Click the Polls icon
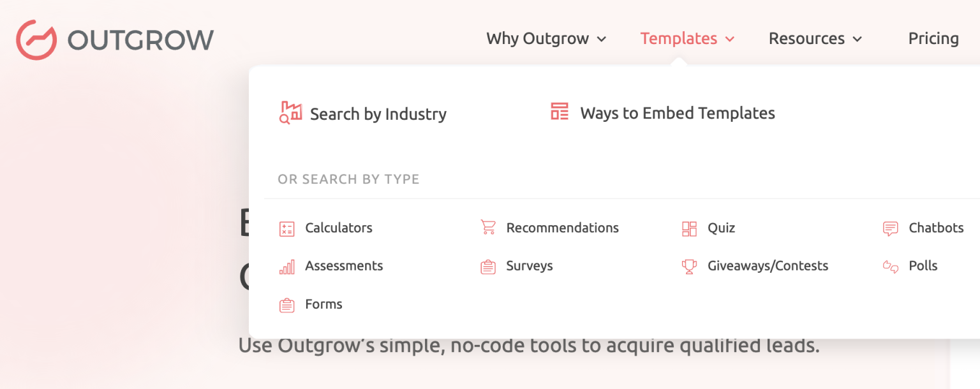The height and width of the screenshot is (389, 980). point(890,267)
